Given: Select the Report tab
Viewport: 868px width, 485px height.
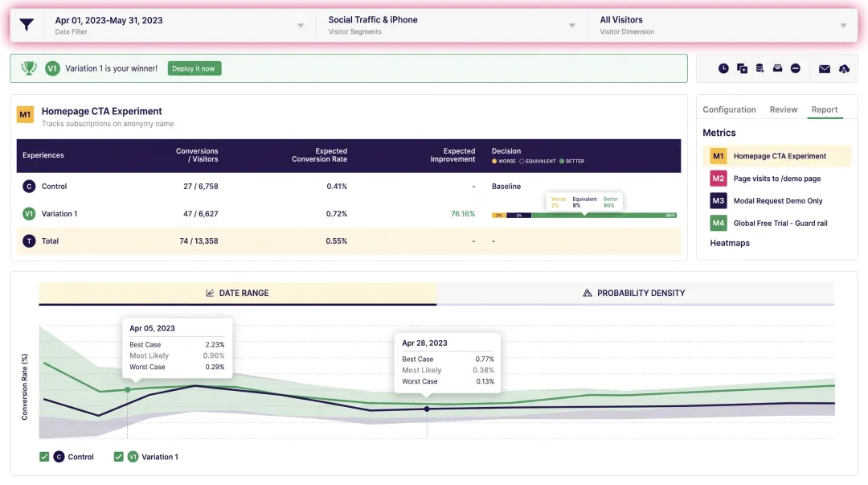Looking at the screenshot, I should coord(825,109).
